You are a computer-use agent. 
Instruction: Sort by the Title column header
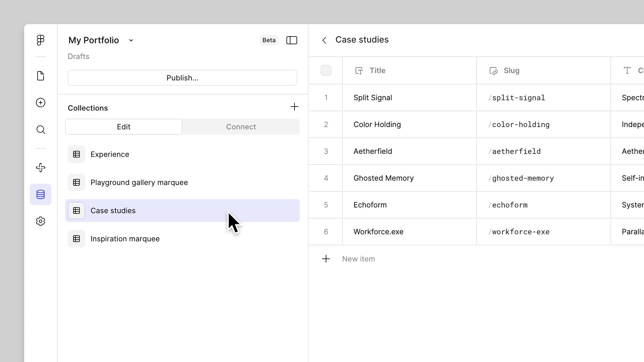pyautogui.click(x=377, y=70)
